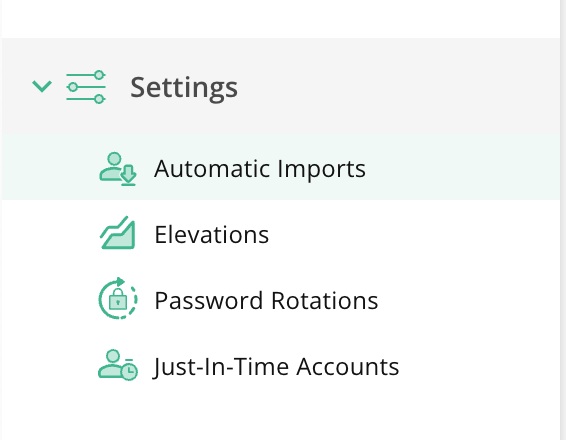Click the word "Rotations" in the sidebar
Screen dimensions: 566x440
coord(325,300)
